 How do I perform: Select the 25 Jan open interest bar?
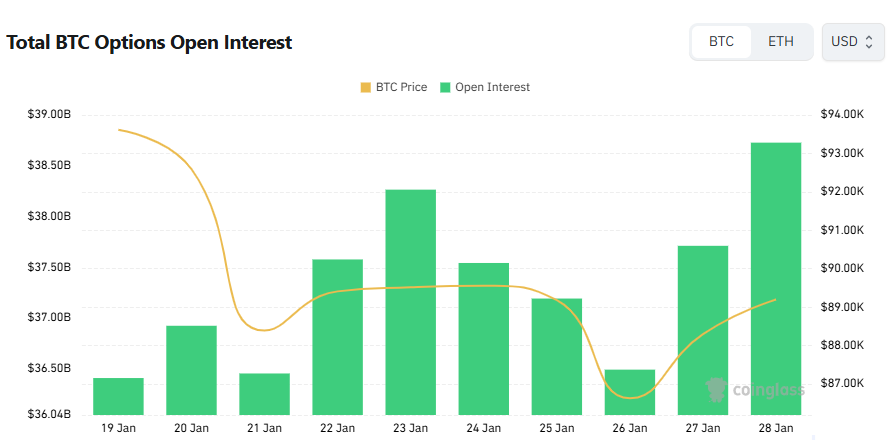point(557,356)
